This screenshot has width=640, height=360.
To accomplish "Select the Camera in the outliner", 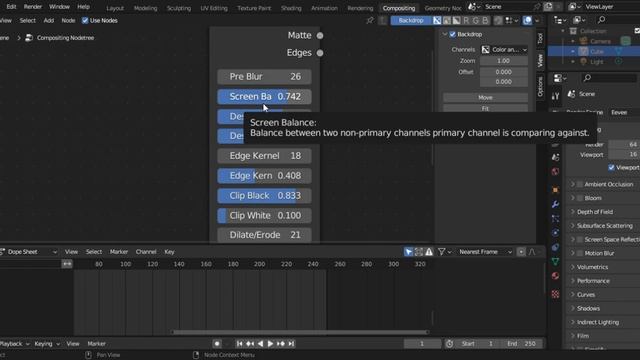I will (600, 41).
